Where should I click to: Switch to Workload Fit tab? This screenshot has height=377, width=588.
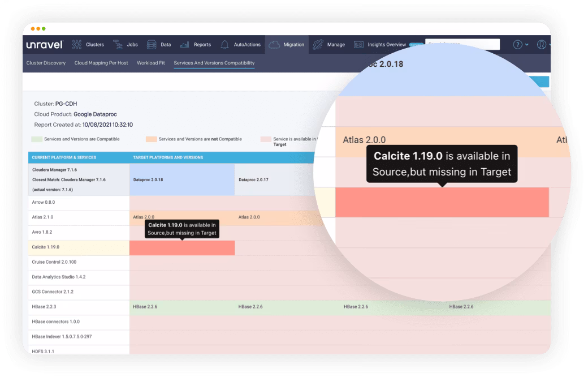pos(151,63)
